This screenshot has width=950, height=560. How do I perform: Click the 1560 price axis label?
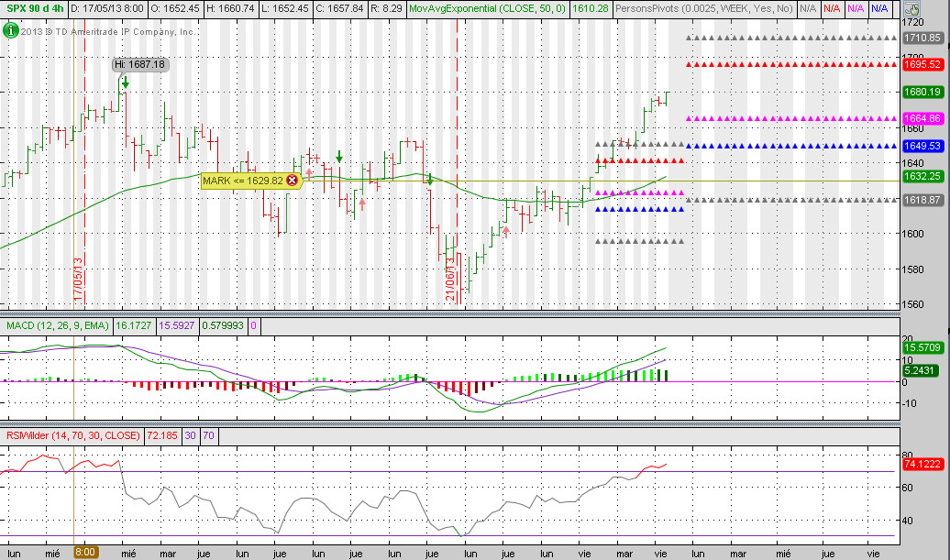click(x=913, y=304)
